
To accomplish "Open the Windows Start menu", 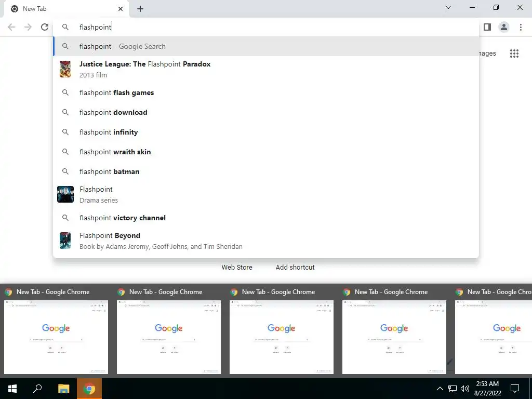I will coord(12,389).
